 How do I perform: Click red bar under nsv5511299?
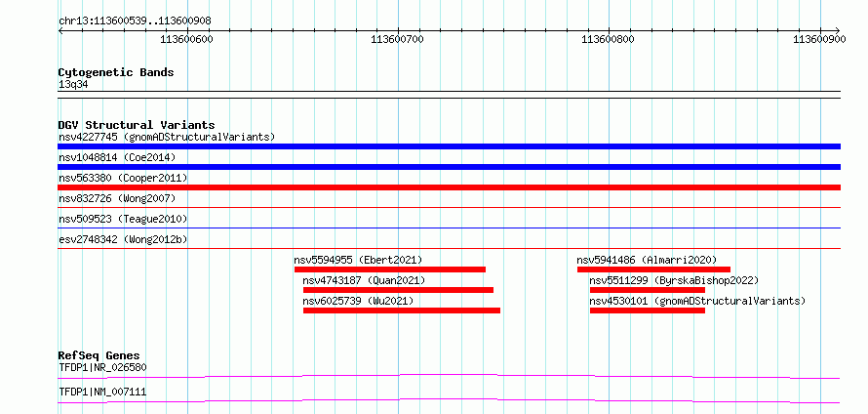(648, 290)
